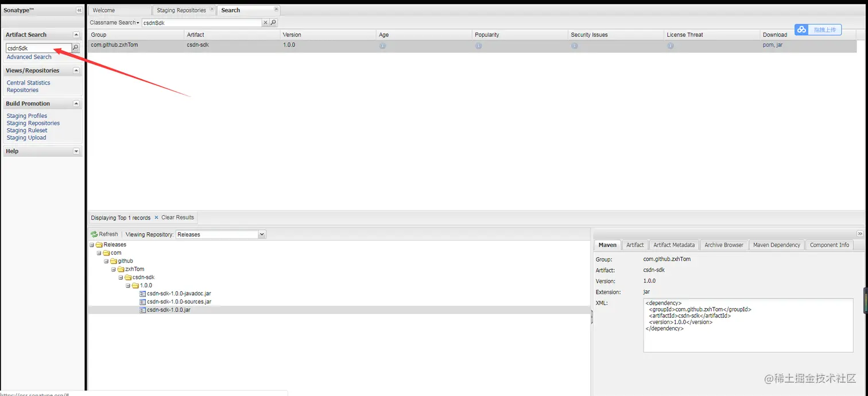The height and width of the screenshot is (396, 868).
Task: Focus the Artifact Search input field
Action: 38,48
